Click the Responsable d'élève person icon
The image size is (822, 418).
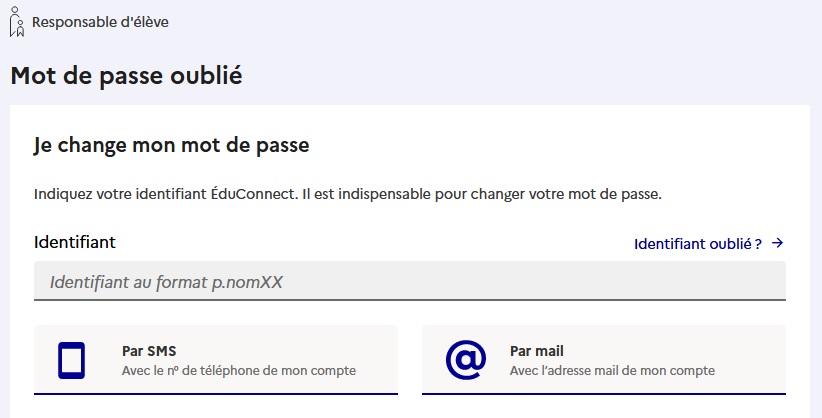pyautogui.click(x=17, y=22)
